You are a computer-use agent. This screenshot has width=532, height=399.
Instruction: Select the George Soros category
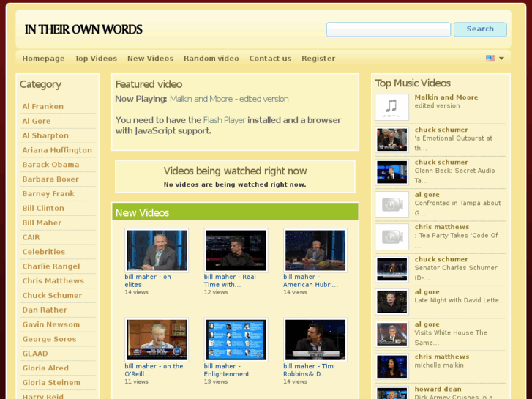(49, 339)
